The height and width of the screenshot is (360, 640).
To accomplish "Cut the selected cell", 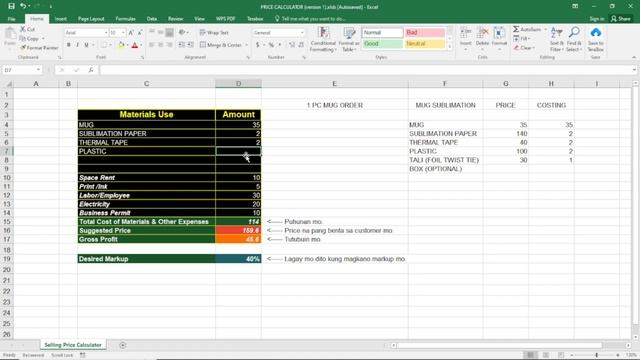I will point(28,29).
